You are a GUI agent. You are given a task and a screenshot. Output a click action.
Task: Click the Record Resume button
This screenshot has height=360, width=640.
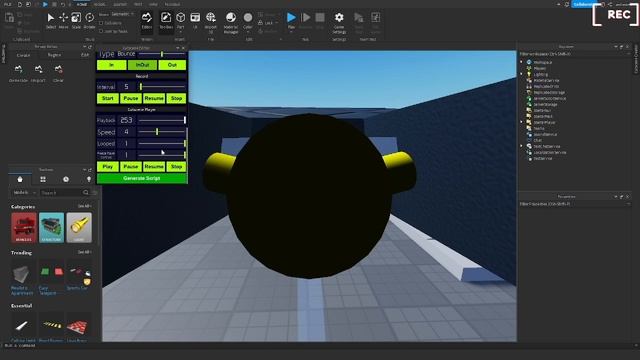[154, 98]
